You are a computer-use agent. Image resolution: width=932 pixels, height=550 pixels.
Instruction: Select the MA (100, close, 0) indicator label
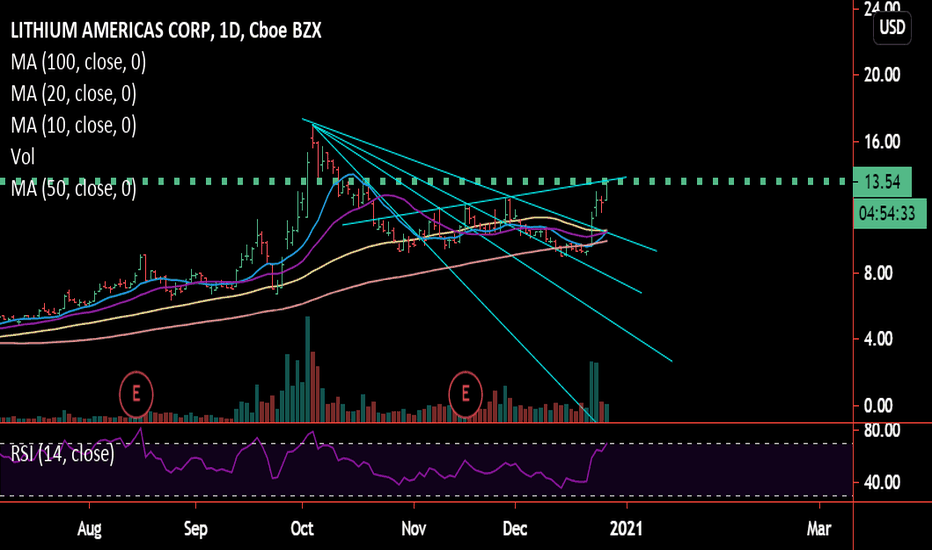tap(78, 62)
